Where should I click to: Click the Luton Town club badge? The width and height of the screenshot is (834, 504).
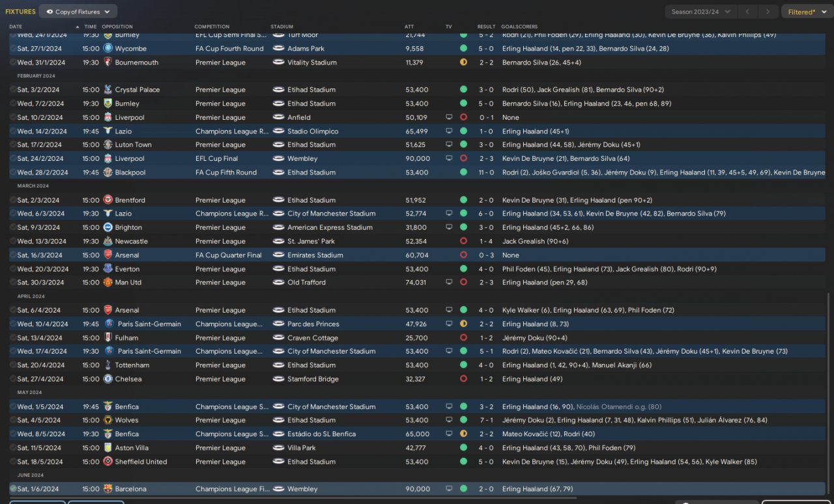[108, 145]
